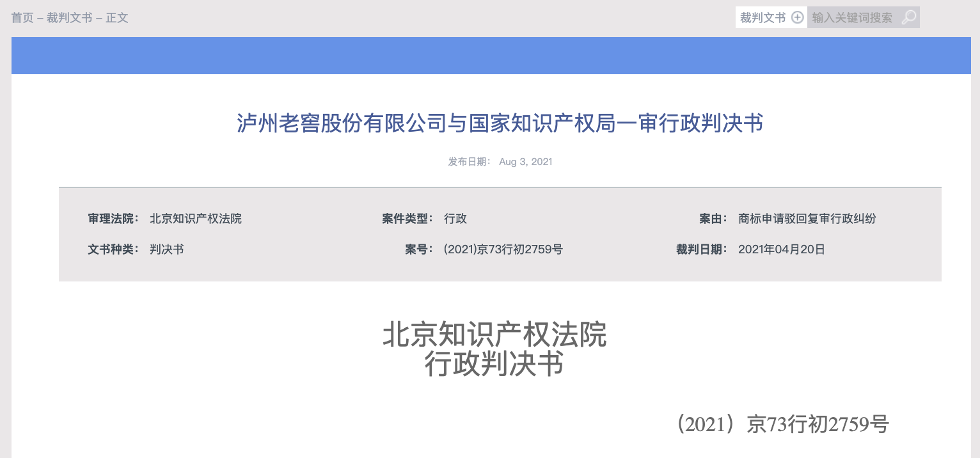Click the 裁判日期 label

tap(702, 249)
